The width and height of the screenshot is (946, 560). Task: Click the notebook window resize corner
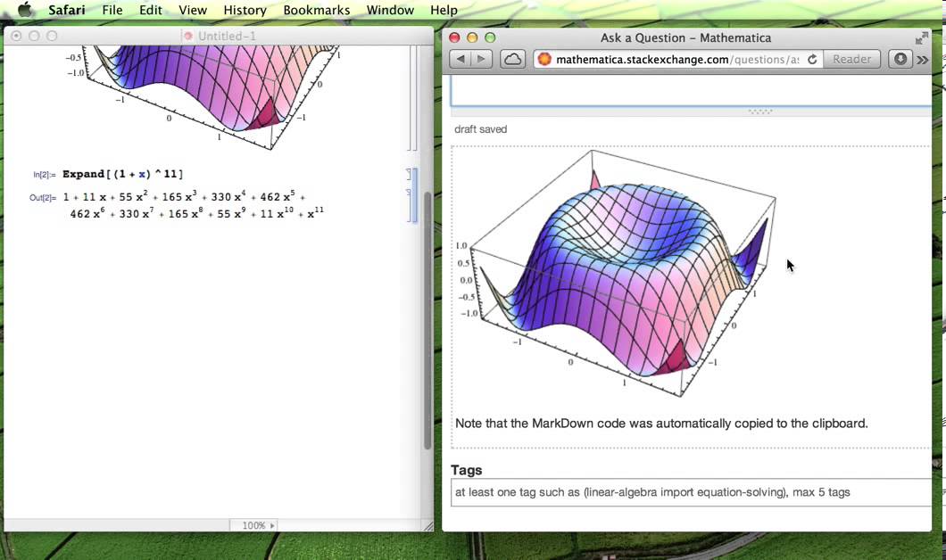pos(427,525)
